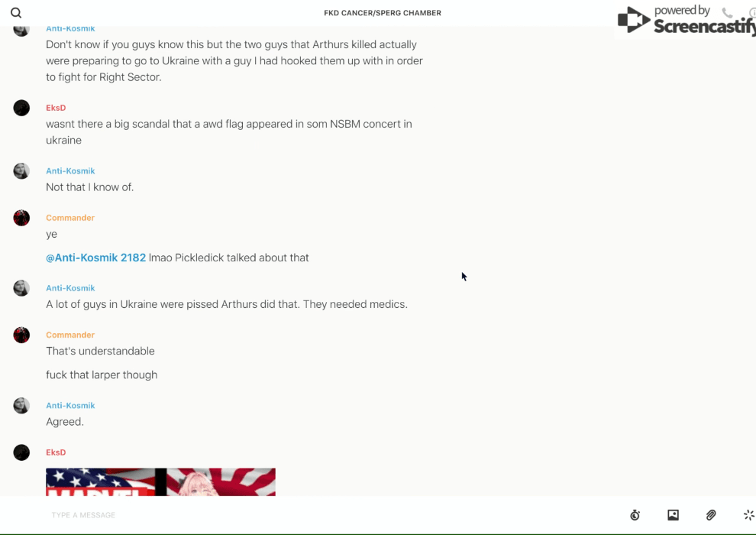Viewport: 756px width, 535px height.
Task: Click the EksD username above the image
Action: [56, 452]
